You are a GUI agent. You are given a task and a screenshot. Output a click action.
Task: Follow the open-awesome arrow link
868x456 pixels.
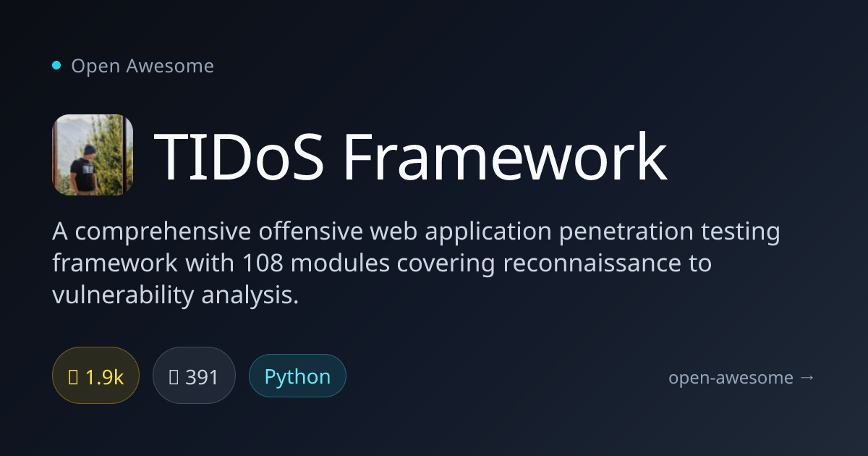(x=741, y=377)
